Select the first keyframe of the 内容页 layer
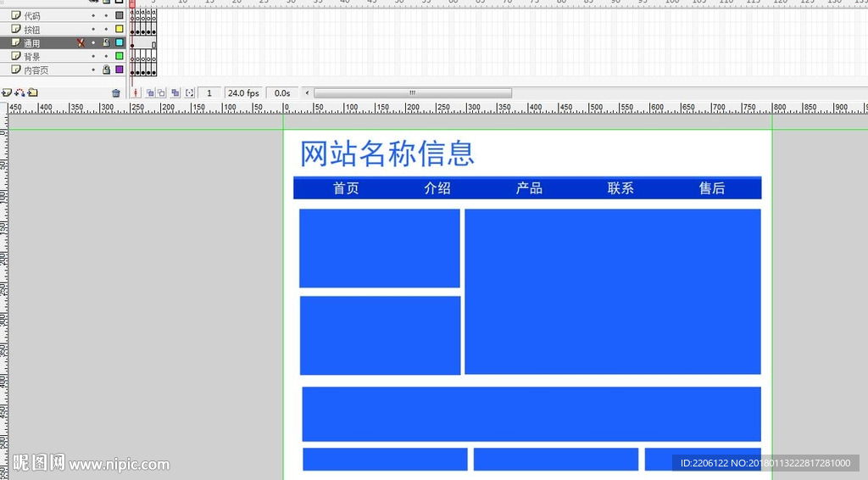The height and width of the screenshot is (480, 868). tap(132, 70)
